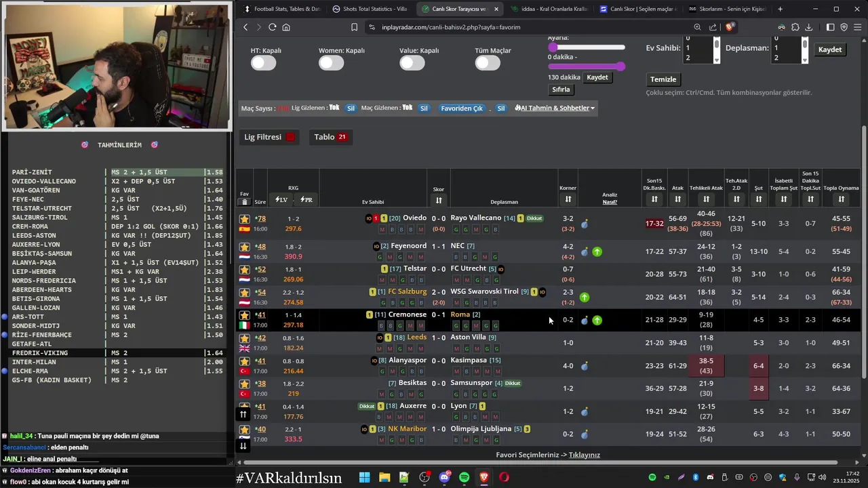
Task: Open a new browser tab
Action: pos(780,9)
